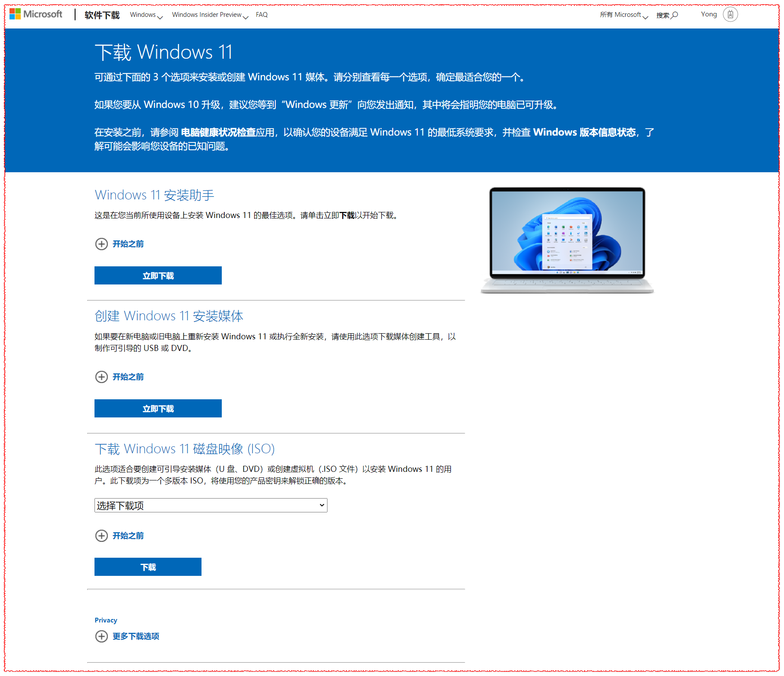Viewport: 784px width, 676px height.
Task: Click the search magnifier icon
Action: pyautogui.click(x=675, y=15)
